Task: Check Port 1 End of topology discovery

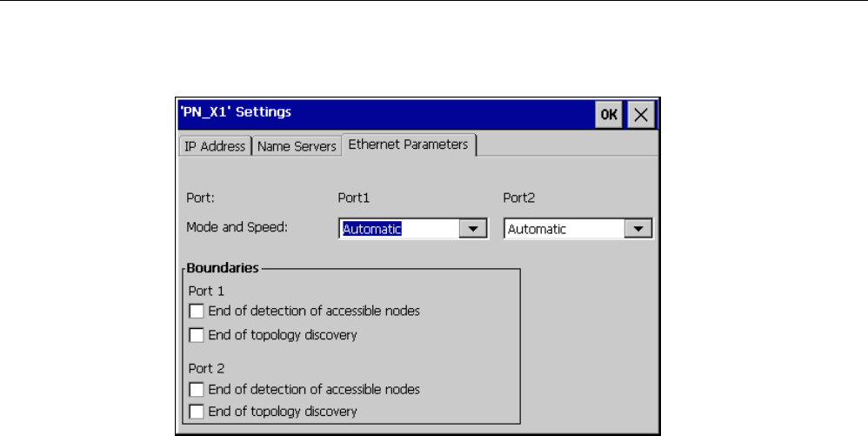Action: (x=197, y=335)
